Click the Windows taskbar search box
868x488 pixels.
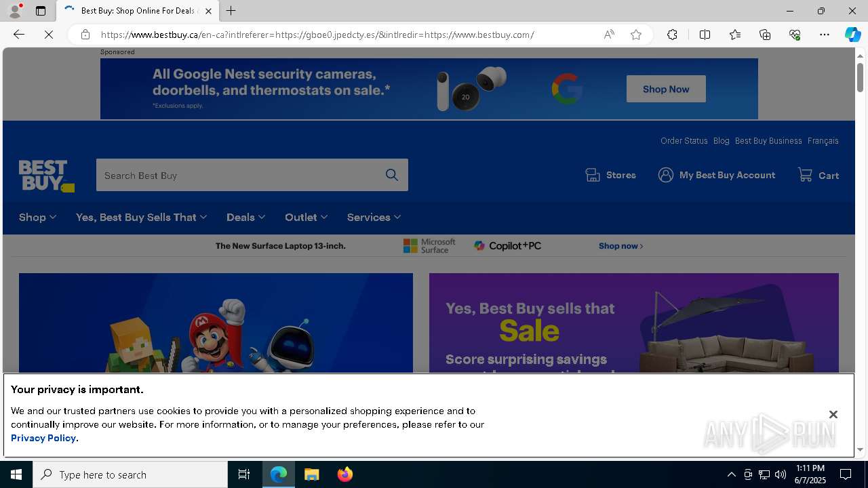130,474
